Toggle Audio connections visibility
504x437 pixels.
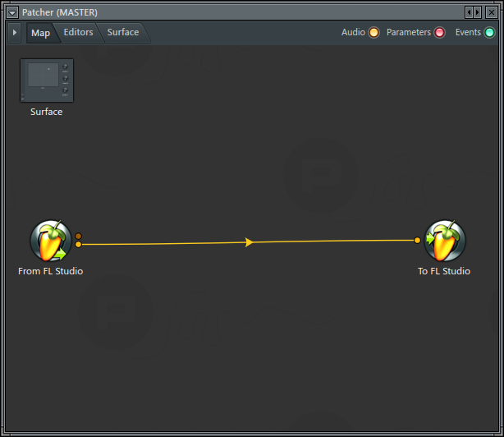(373, 33)
